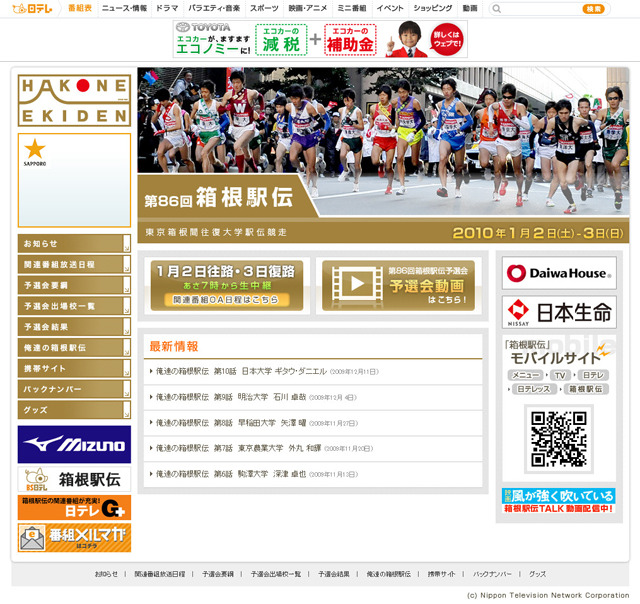Click footer link 予選会要綱
640x604 pixels.
[218, 574]
